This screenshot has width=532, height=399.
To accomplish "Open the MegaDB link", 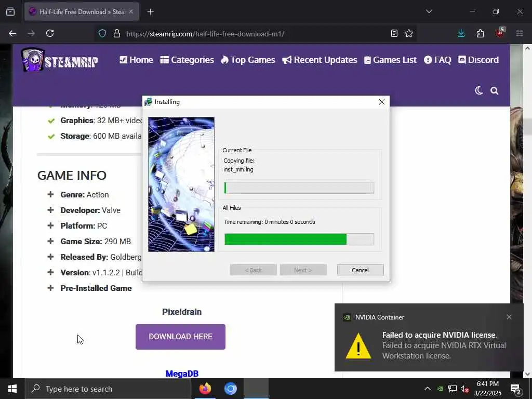I will [x=182, y=374].
